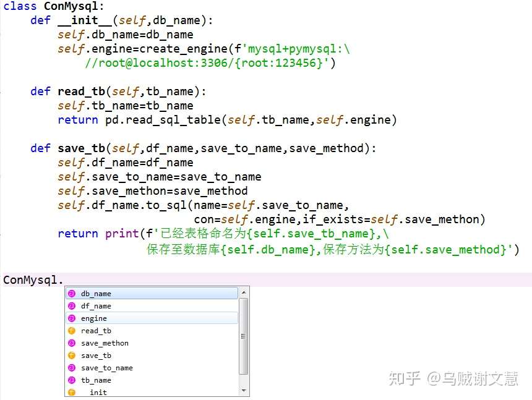
Task: Click magenta attribute icon beside df_name
Action: click(x=72, y=306)
